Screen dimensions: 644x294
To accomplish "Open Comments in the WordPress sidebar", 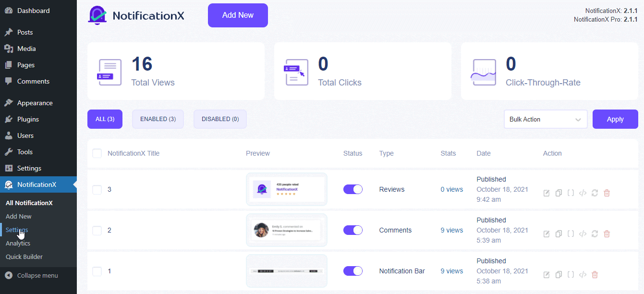I will point(38,81).
